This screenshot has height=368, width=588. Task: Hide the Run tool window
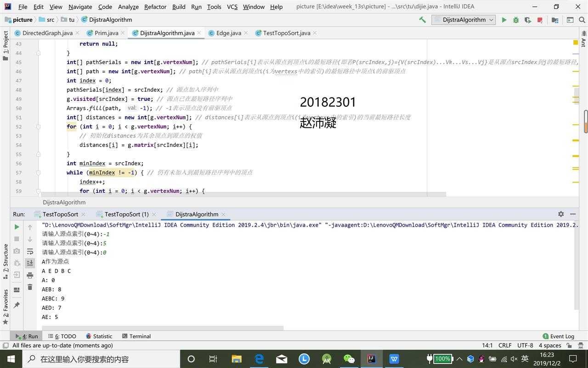[573, 214]
